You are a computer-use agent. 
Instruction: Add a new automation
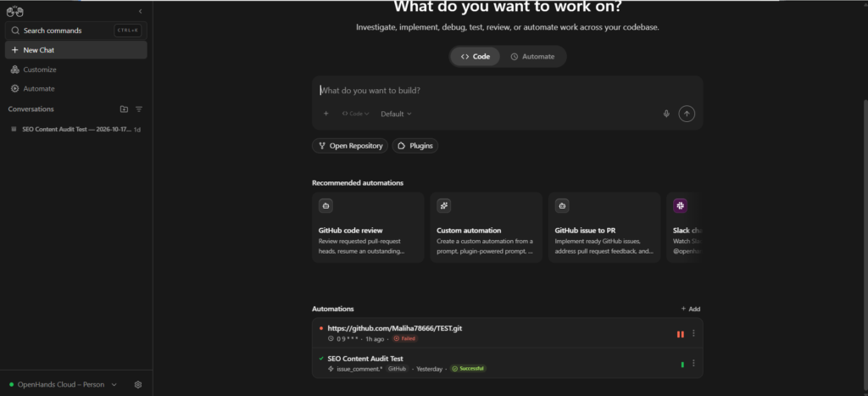point(690,309)
